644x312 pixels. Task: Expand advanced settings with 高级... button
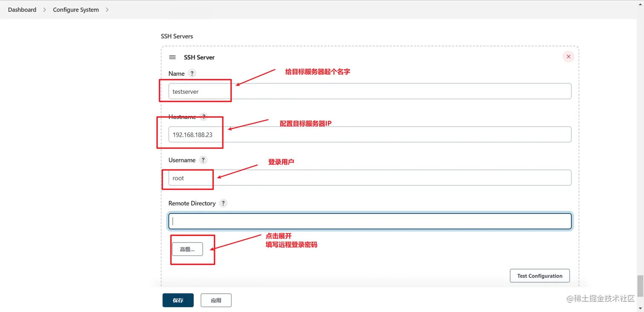pyautogui.click(x=187, y=249)
